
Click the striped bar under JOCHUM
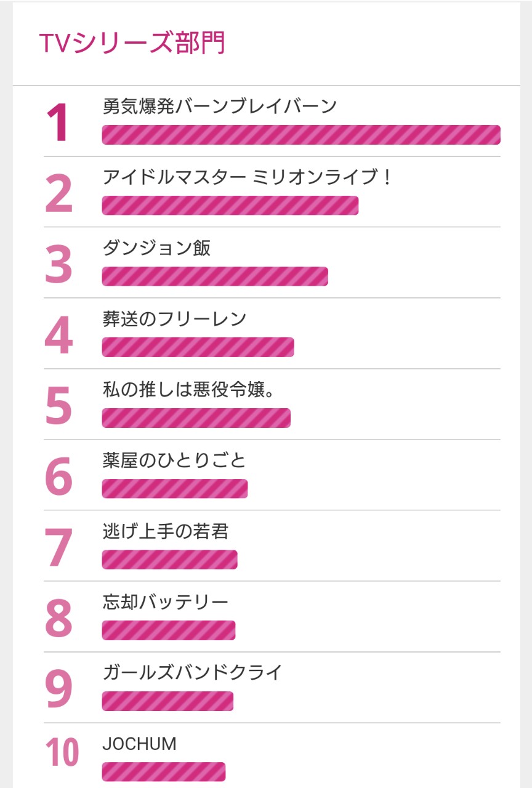(x=163, y=771)
